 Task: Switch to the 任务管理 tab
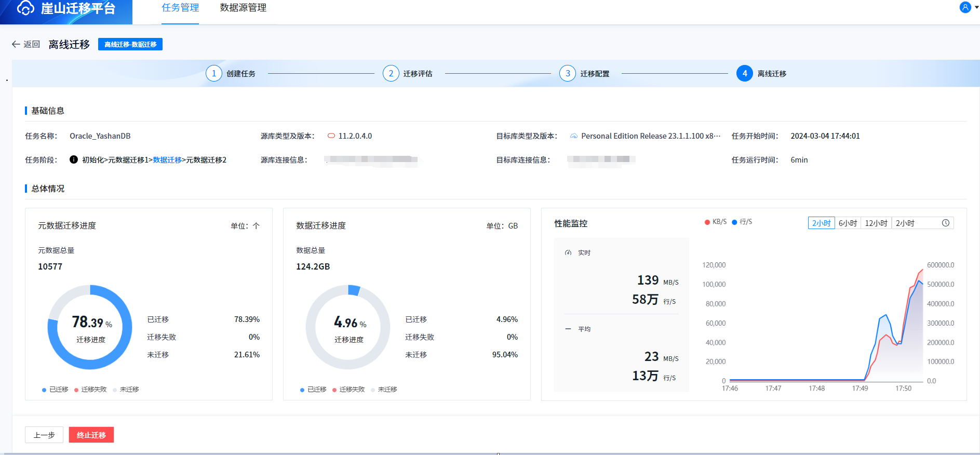(180, 8)
